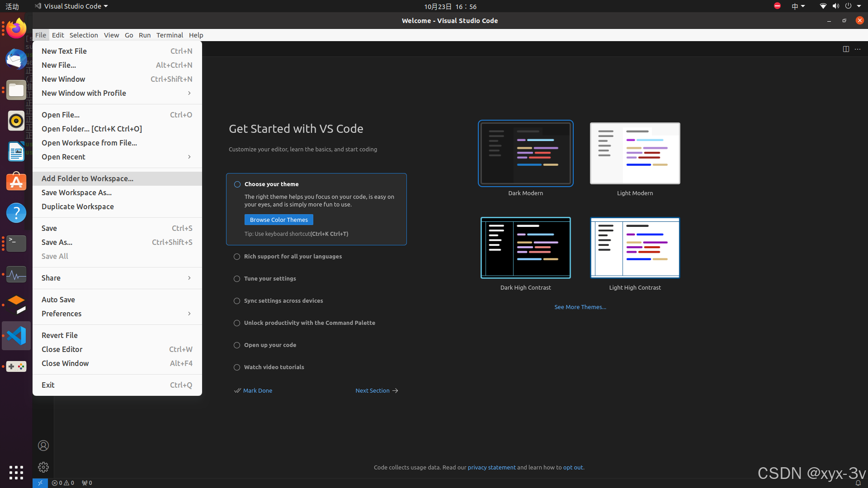Select the Tune your settings step

click(265, 279)
